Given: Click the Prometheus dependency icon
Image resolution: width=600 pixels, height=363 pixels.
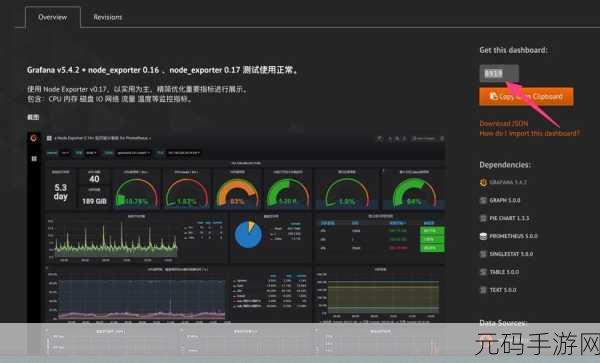Looking at the screenshot, I should pyautogui.click(x=483, y=236).
